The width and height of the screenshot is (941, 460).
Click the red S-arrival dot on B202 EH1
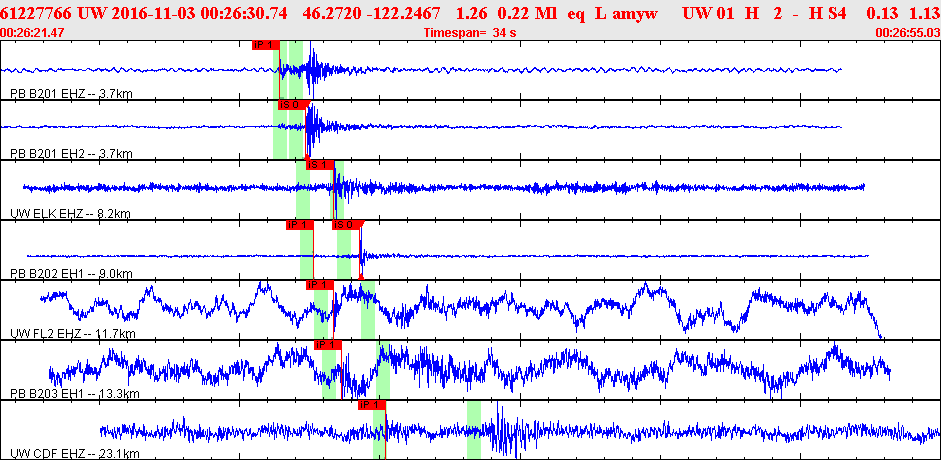360,276
